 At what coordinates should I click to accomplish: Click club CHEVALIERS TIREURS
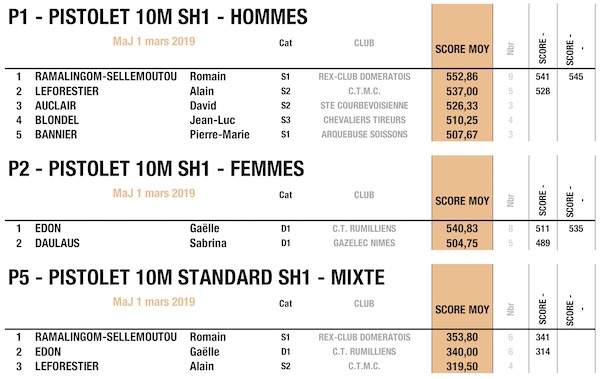coord(364,120)
